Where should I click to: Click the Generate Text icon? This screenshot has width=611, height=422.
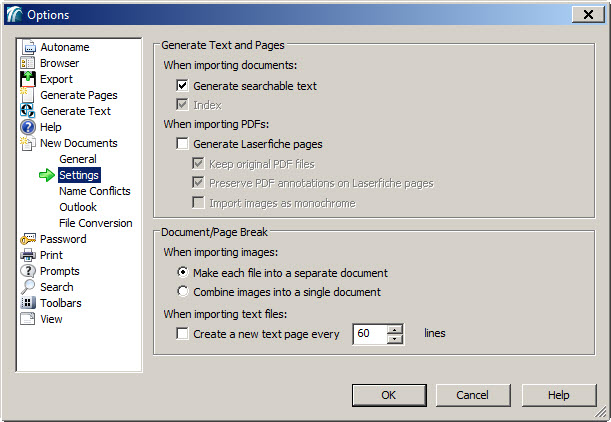28,111
